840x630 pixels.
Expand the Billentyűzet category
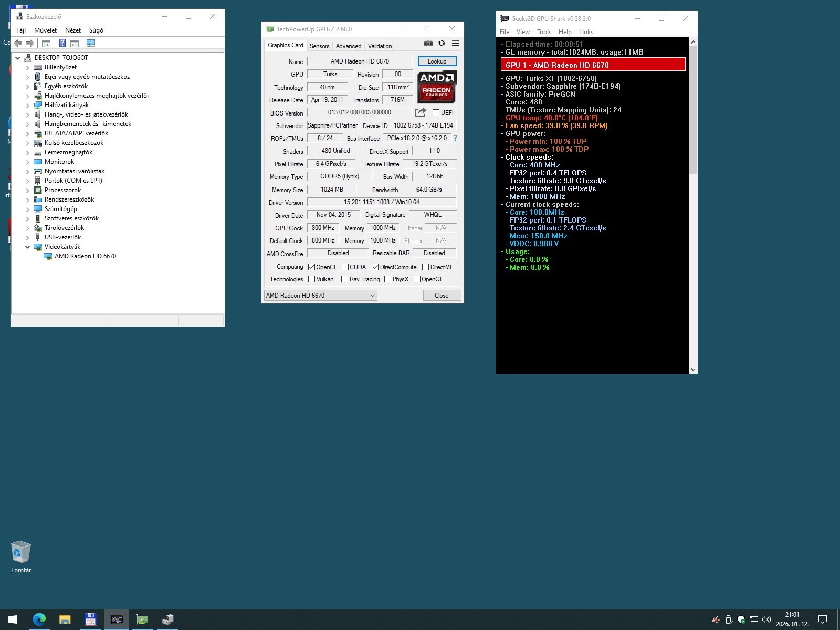(28, 67)
